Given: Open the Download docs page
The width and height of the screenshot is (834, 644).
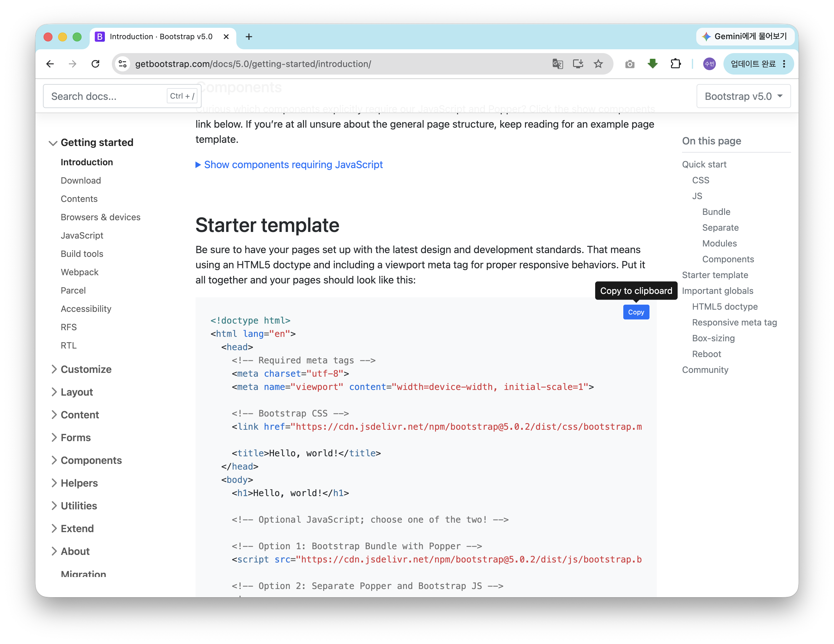Looking at the screenshot, I should [x=81, y=181].
